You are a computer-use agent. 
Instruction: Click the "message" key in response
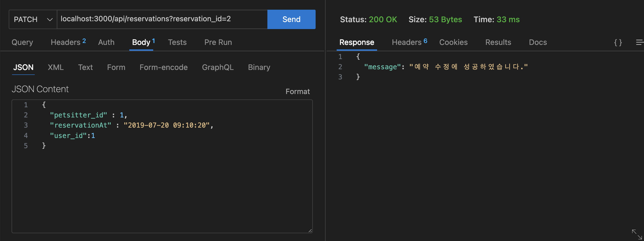(x=382, y=67)
